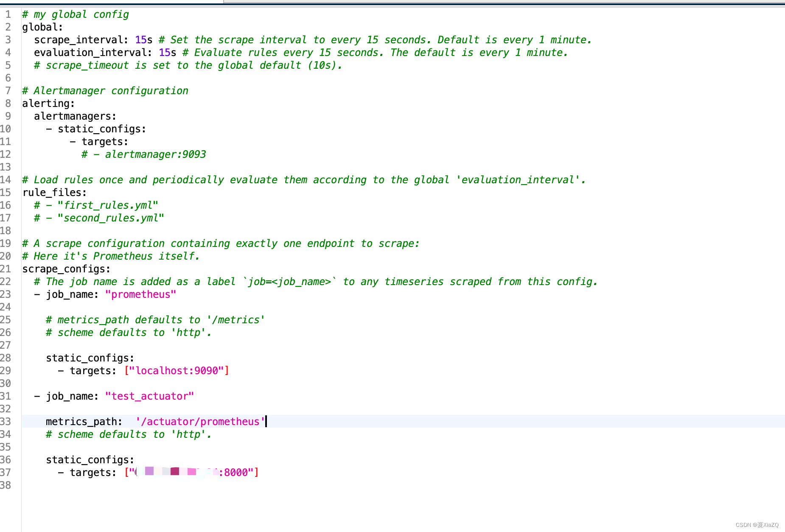The width and height of the screenshot is (785, 532).
Task: Click the 'global:' key on line 2
Action: click(42, 27)
